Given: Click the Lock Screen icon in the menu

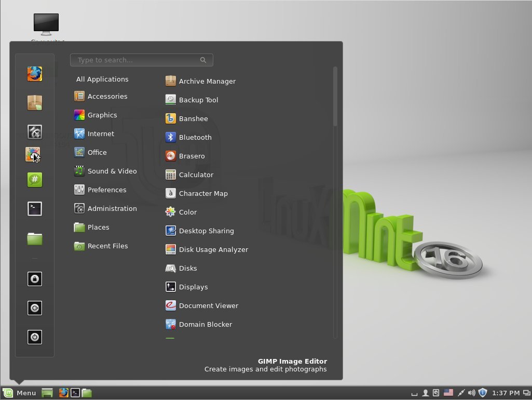Looking at the screenshot, I should [35, 279].
